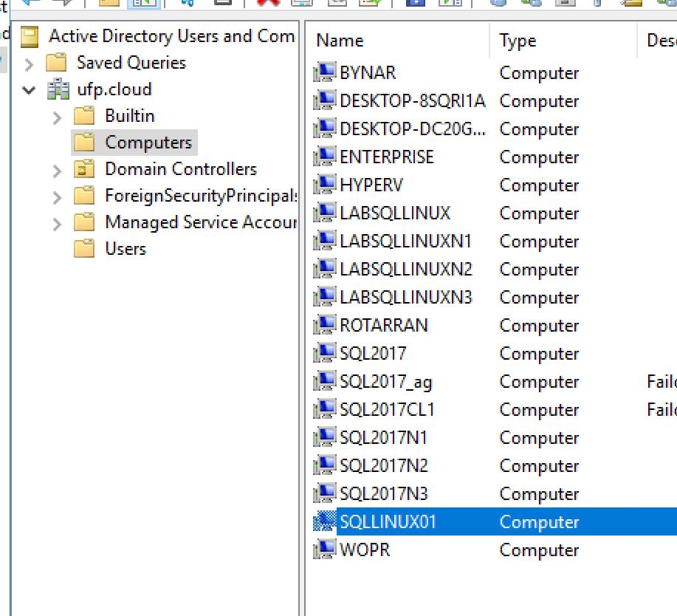This screenshot has width=677, height=616.
Task: Click the ROTARRAN computer icon
Action: point(325,326)
